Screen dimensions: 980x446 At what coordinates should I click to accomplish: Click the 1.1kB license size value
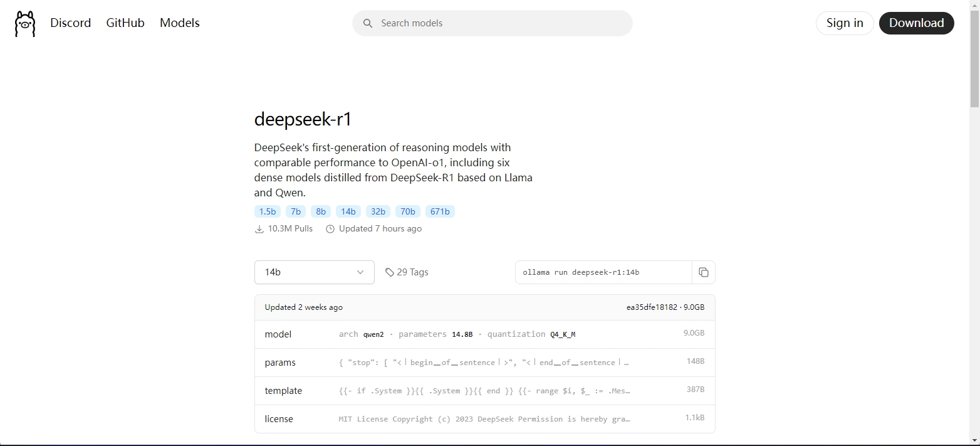pos(695,418)
